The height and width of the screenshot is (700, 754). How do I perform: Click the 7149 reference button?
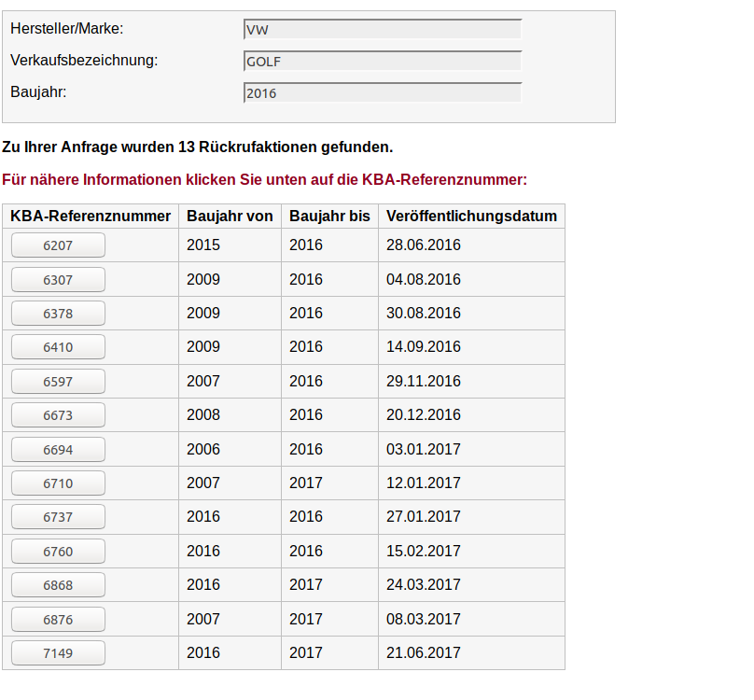tap(58, 652)
